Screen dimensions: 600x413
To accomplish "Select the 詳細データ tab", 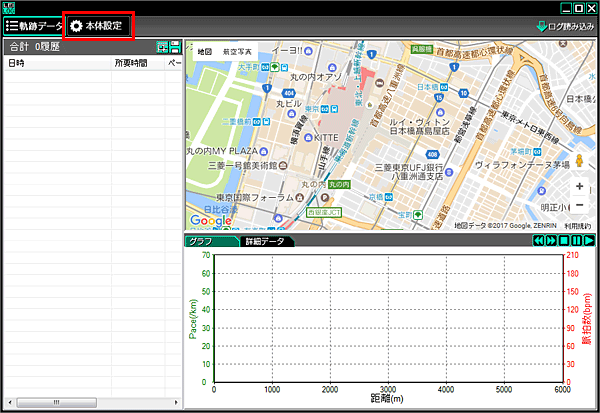I will [267, 241].
